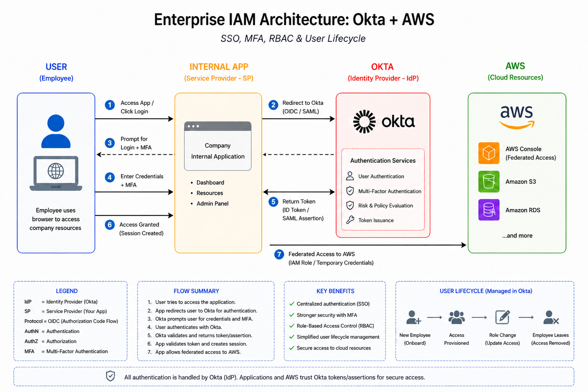Click the 'IdP = Identity Provider (Okta)' legend row
This screenshot has width=588, height=392.
[61, 302]
